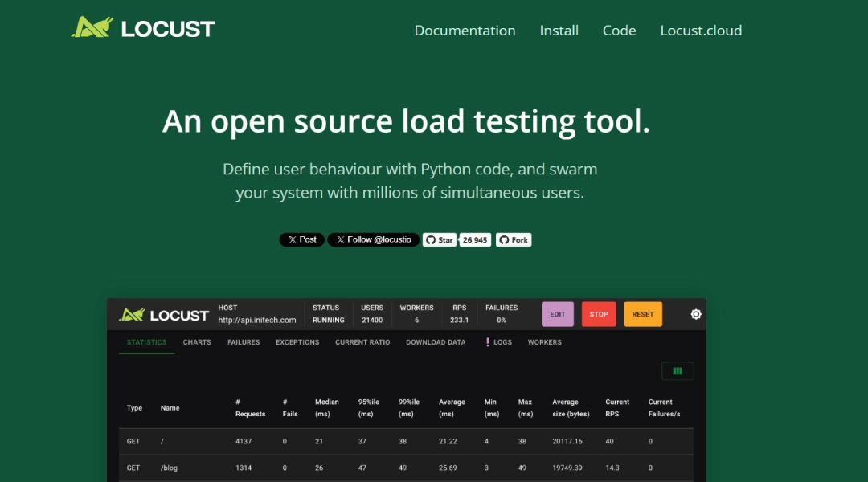The image size is (868, 482).
Task: Open the Documentation page
Action: [x=465, y=31]
